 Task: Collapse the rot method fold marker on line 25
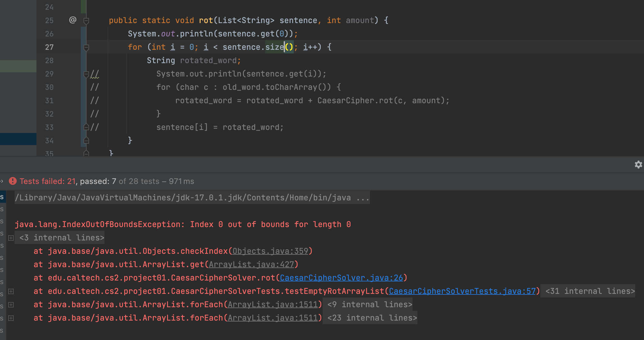coord(86,21)
